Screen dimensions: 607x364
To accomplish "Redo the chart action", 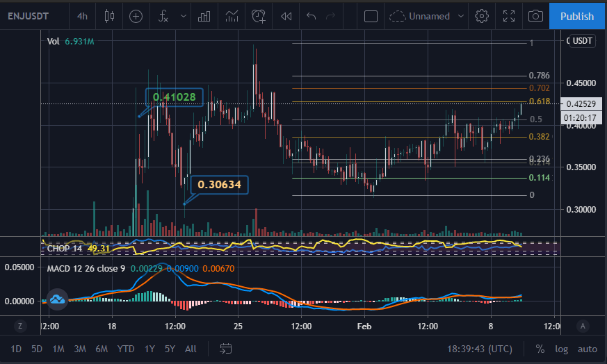I will point(330,16).
